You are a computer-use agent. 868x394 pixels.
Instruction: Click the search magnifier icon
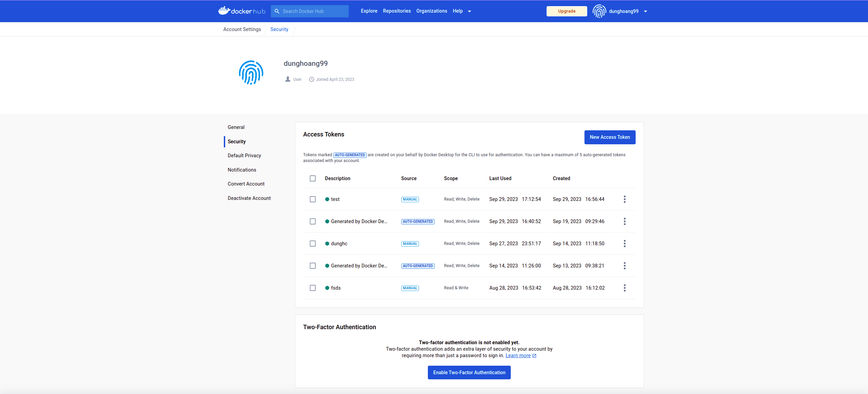pos(277,11)
